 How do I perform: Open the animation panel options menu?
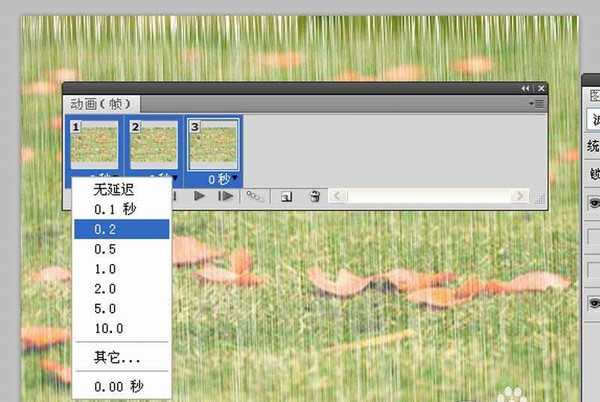pos(536,104)
